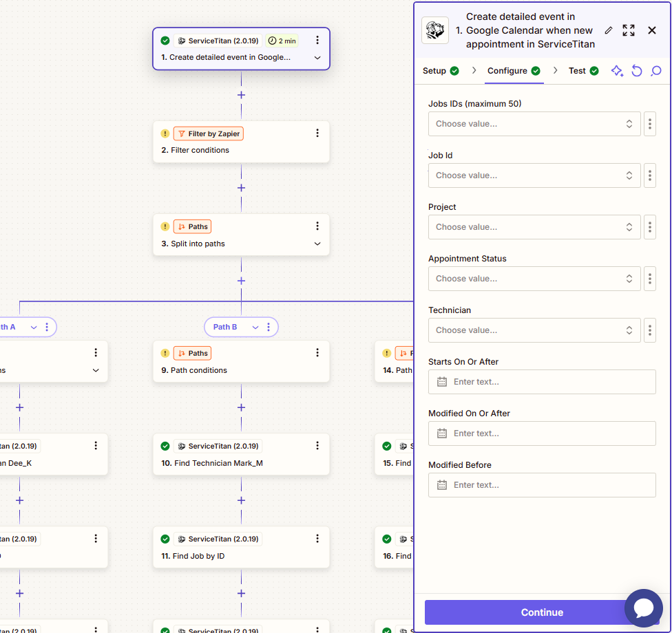This screenshot has height=633, width=672.
Task: Open field options for Technician
Action: (x=650, y=331)
